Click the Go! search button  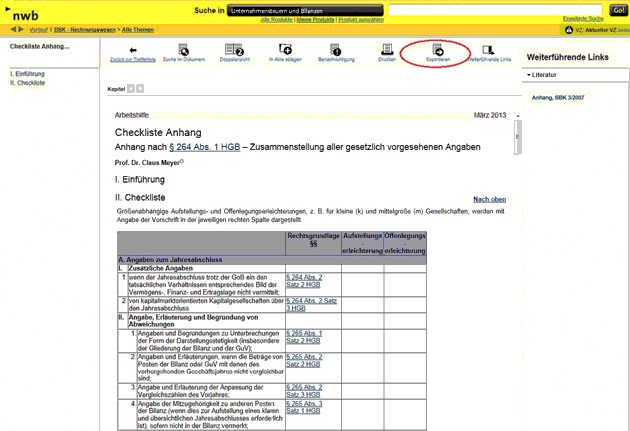click(x=617, y=10)
